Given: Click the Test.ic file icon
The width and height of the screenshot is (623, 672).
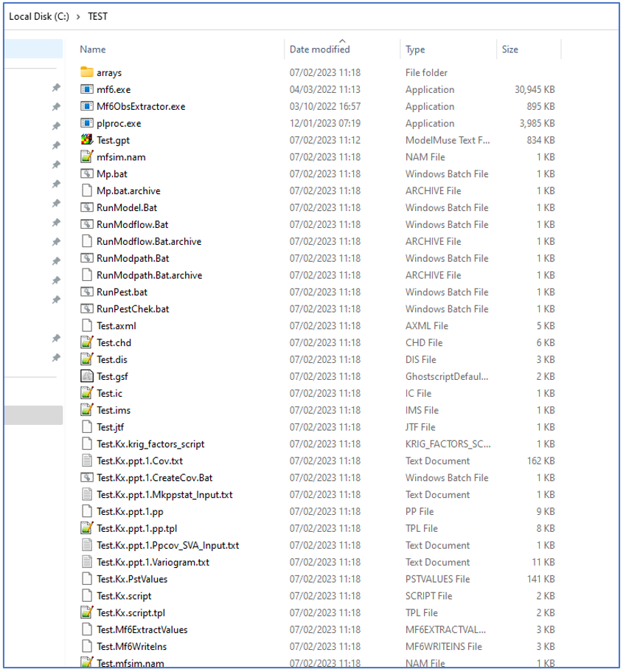Looking at the screenshot, I should (86, 393).
